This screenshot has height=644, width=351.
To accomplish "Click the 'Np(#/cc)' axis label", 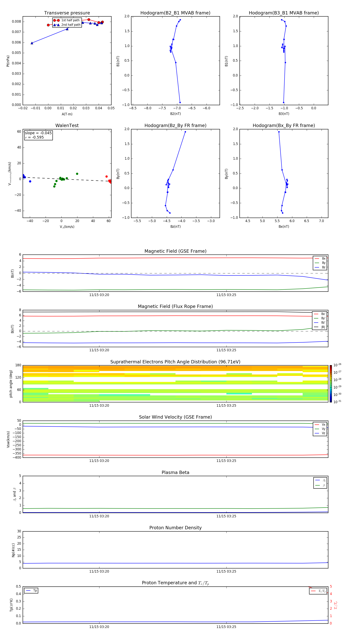I will point(13,550).
